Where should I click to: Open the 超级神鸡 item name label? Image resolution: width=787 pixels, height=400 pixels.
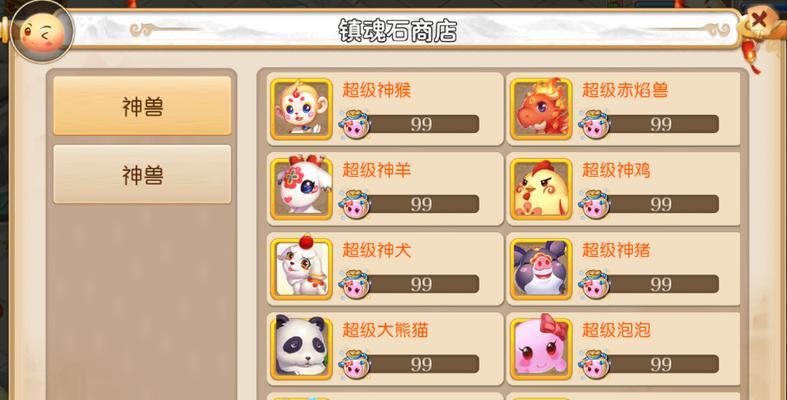point(616,170)
